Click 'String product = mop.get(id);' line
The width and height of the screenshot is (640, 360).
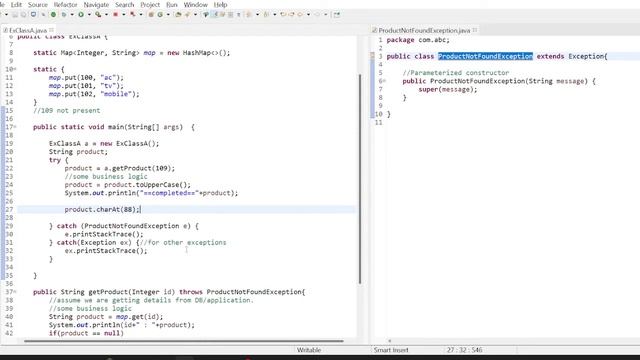106,317
